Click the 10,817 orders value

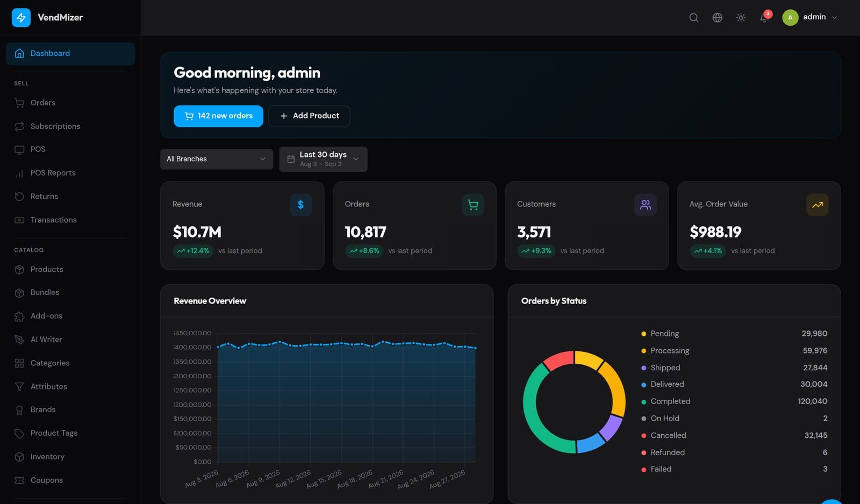(365, 232)
